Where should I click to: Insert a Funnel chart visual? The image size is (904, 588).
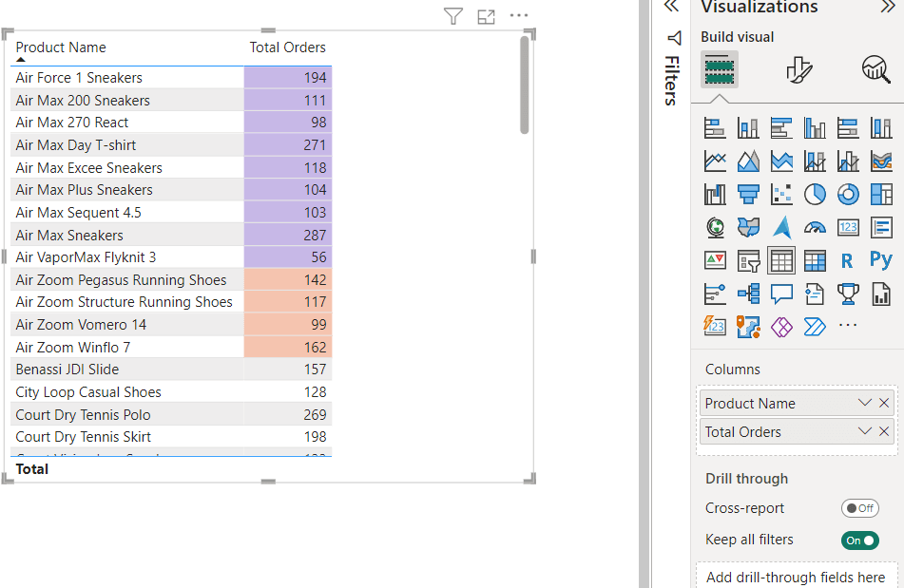pos(748,195)
